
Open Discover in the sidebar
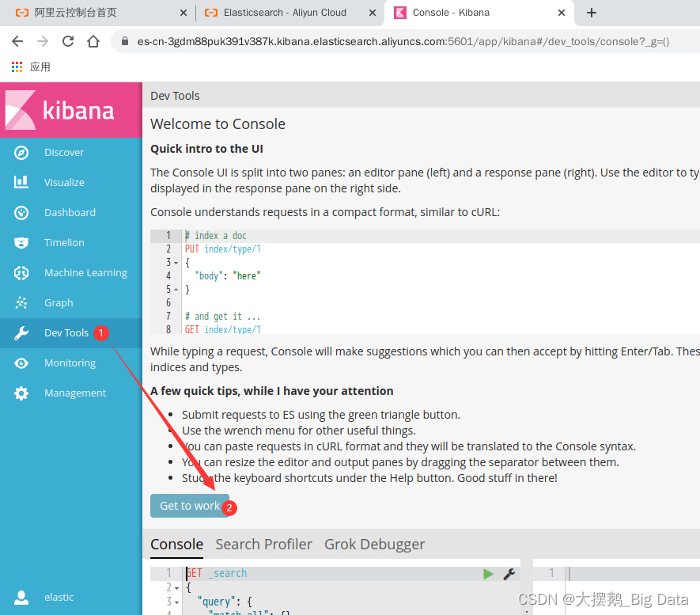point(64,153)
